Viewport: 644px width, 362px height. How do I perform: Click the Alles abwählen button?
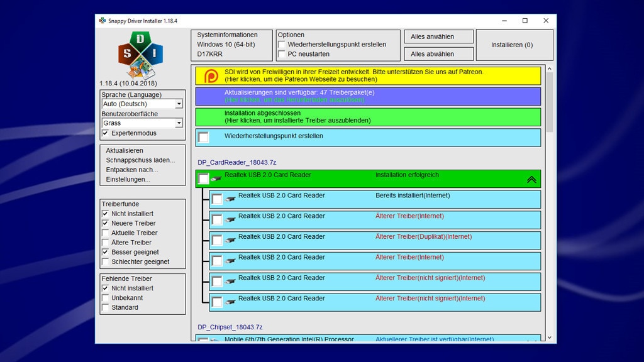tap(438, 54)
